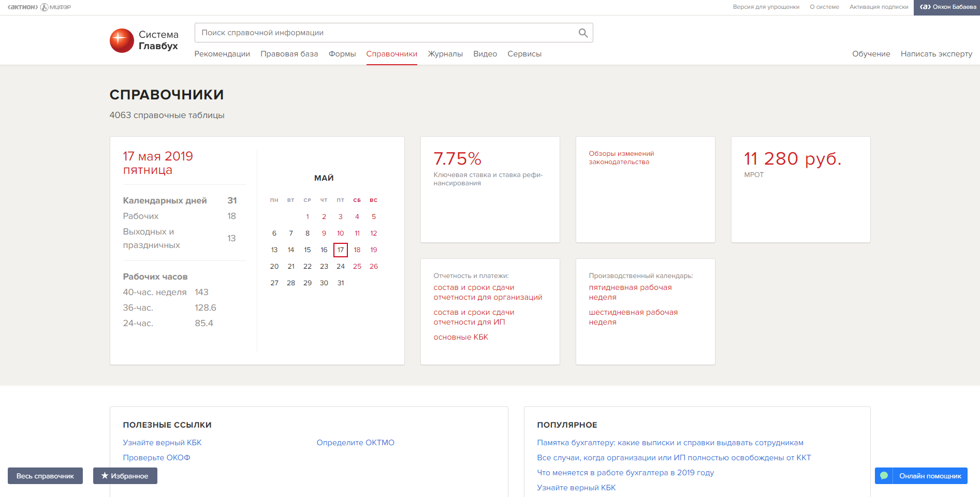
Task: Click the search magnifier icon
Action: 583,33
